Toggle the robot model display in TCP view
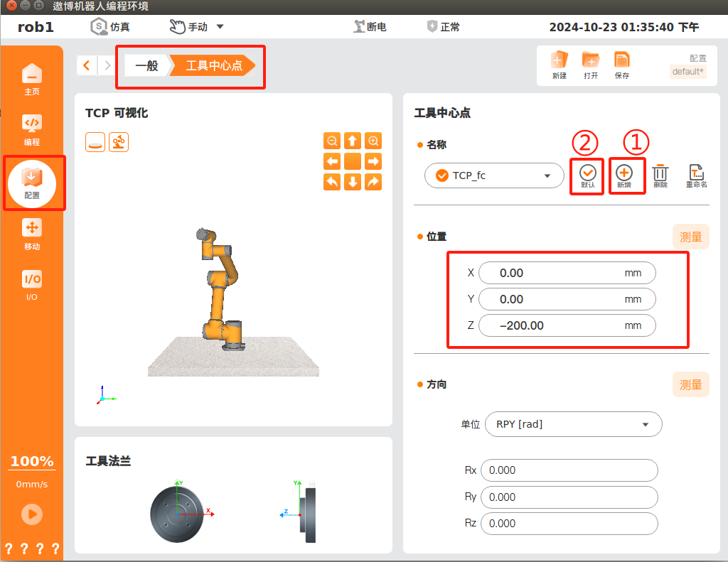This screenshot has height=562, width=728. tap(119, 142)
